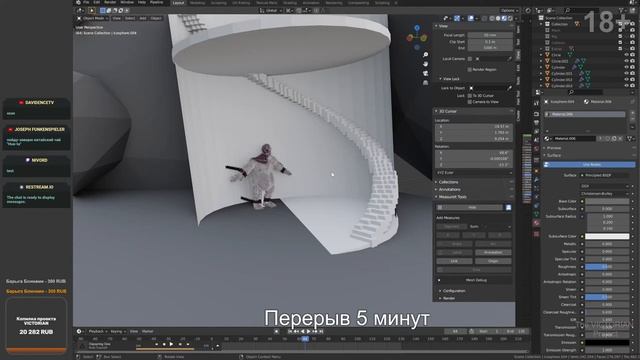Enable the Render Region checkbox
Screen dimensions: 640x360
click(x=470, y=70)
